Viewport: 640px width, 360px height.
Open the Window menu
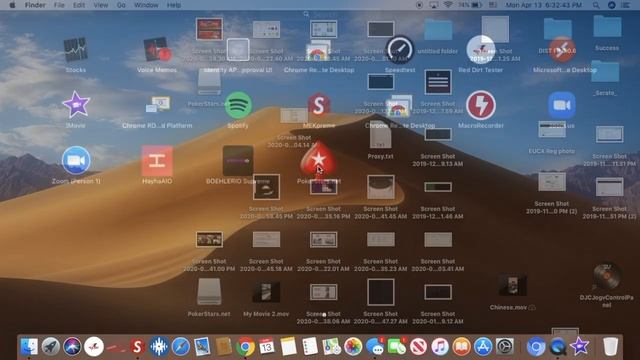[x=146, y=5]
